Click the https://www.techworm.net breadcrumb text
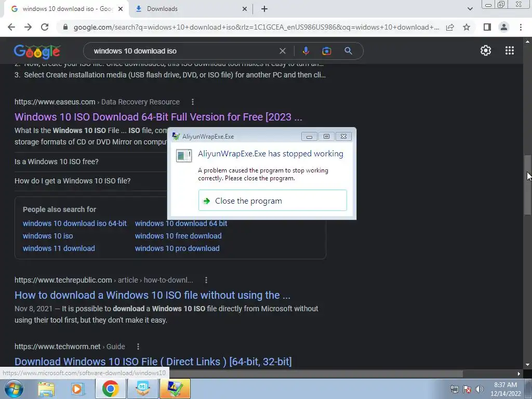The image size is (532, 399). pyautogui.click(x=58, y=347)
